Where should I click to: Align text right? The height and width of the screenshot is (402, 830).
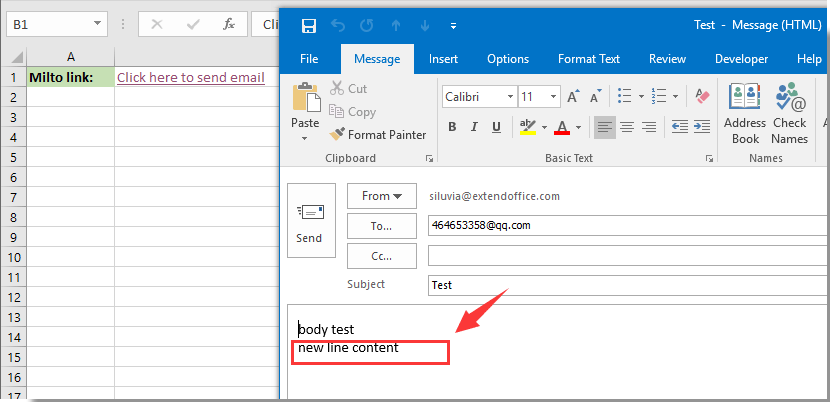[x=648, y=127]
